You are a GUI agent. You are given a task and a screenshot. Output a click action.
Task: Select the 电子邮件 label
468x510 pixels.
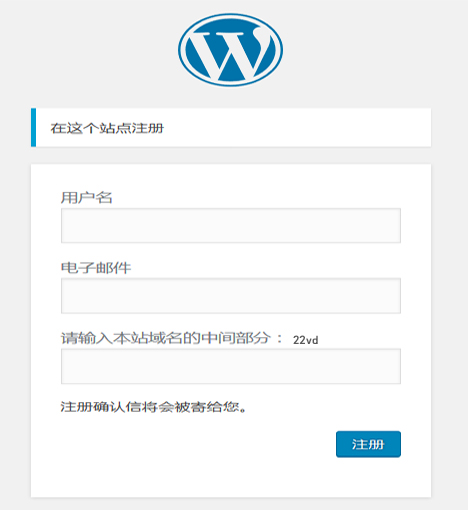point(96,268)
